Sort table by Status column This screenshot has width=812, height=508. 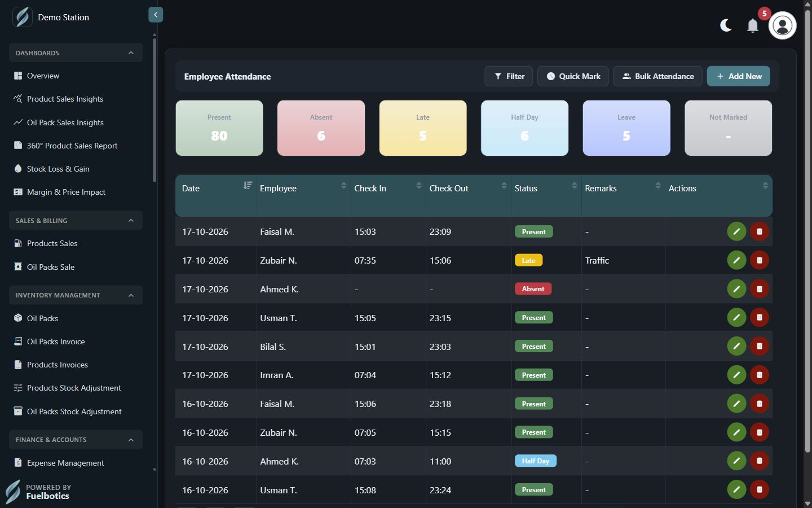(x=575, y=185)
